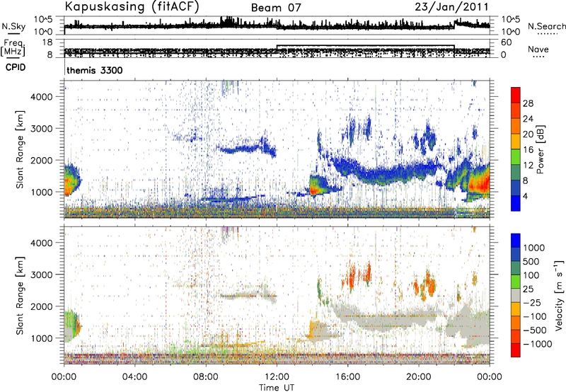566x392 pixels.
Task: Click the '60' Nave axis label
Action: (x=506, y=42)
